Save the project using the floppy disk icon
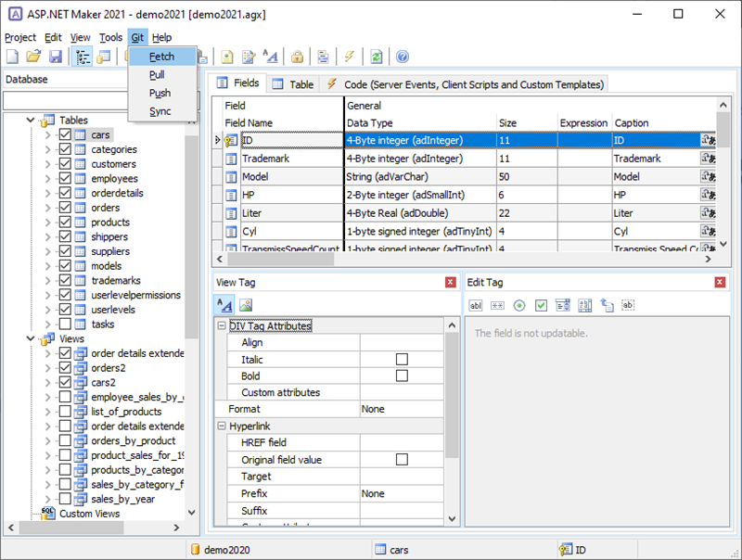 click(56, 57)
